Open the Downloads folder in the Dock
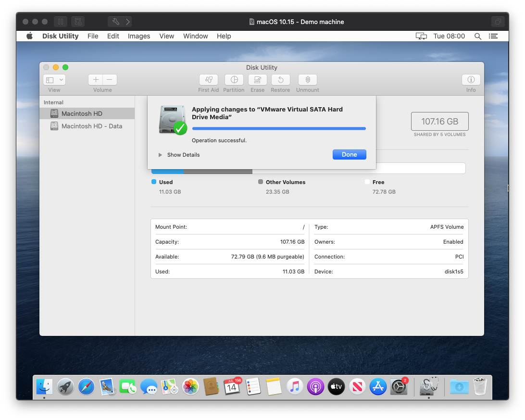The height and width of the screenshot is (420, 525). click(459, 387)
